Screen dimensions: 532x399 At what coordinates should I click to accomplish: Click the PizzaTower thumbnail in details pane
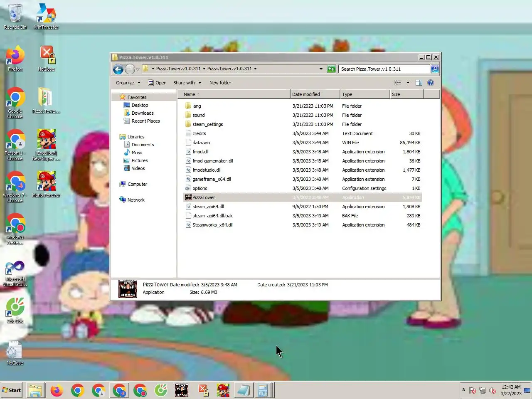[128, 289]
